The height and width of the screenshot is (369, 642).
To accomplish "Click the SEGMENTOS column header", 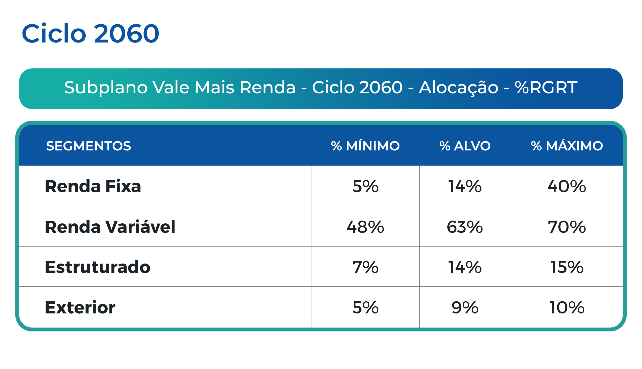I will [88, 146].
